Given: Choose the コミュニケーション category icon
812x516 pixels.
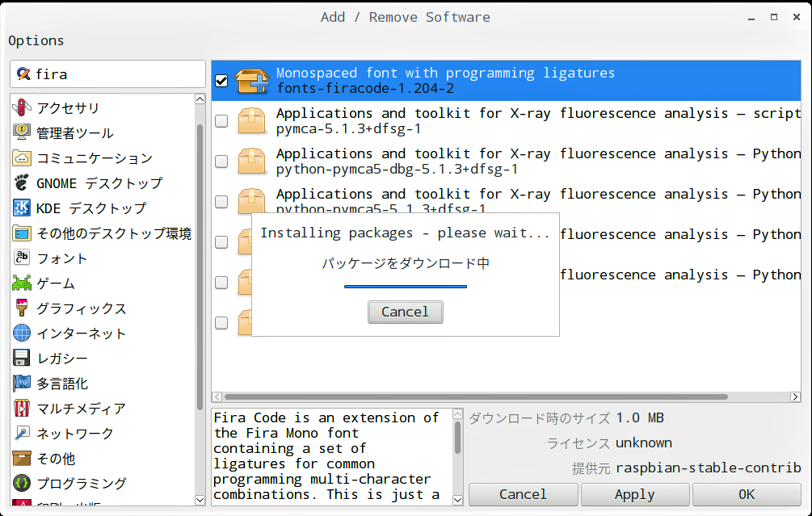Looking at the screenshot, I should (21, 157).
